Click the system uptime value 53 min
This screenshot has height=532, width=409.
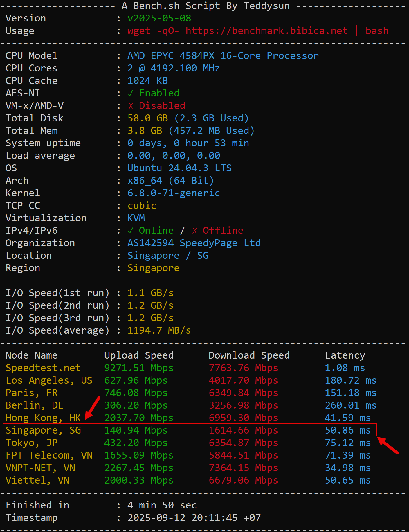(x=232, y=143)
